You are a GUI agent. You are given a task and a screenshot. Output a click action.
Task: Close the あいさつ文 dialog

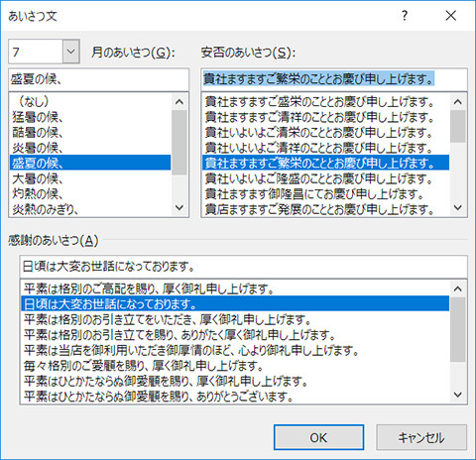click(451, 16)
